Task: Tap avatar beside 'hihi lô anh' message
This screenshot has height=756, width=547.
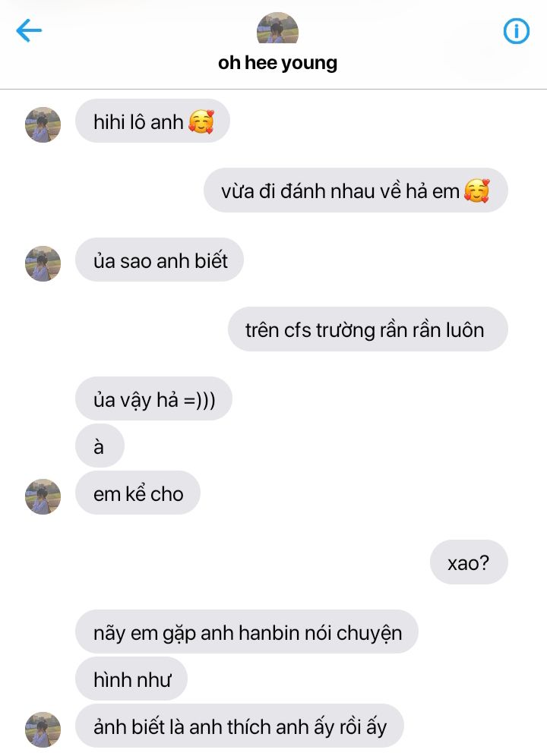Action: pos(43,125)
